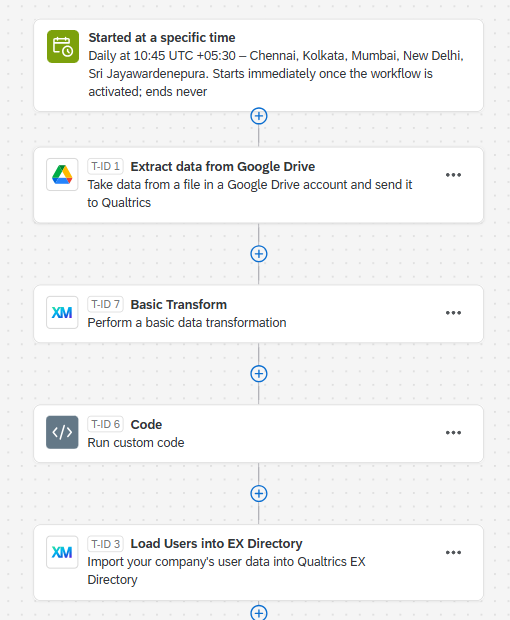Add a step after Basic Transform task
510x620 pixels.
click(x=259, y=374)
